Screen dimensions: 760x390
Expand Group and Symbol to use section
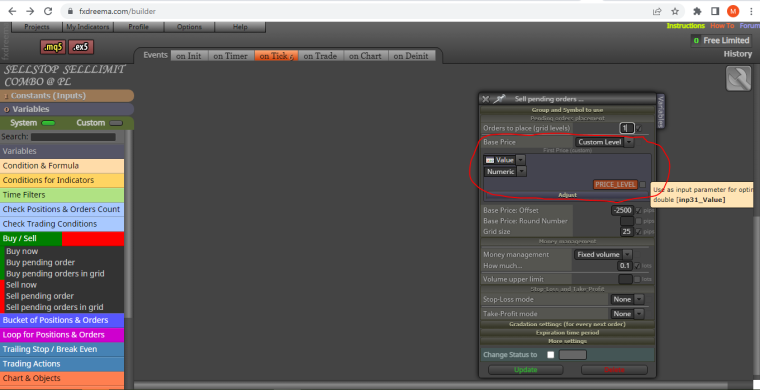567,110
